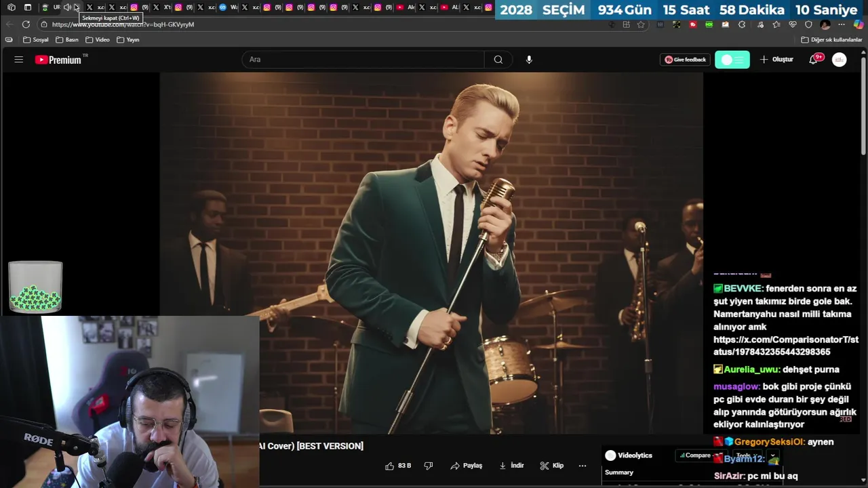Click the Videolytics logo label
This screenshot has height=488, width=868.
629,455
